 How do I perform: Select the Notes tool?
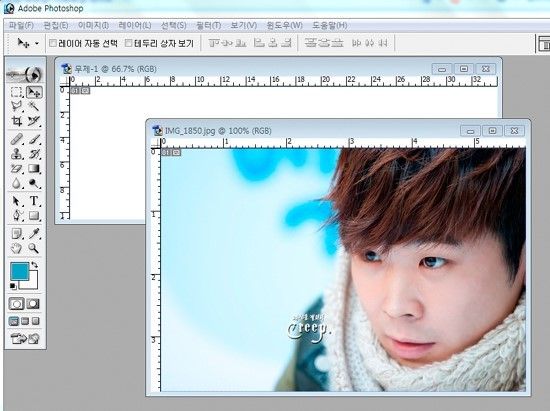coord(16,234)
